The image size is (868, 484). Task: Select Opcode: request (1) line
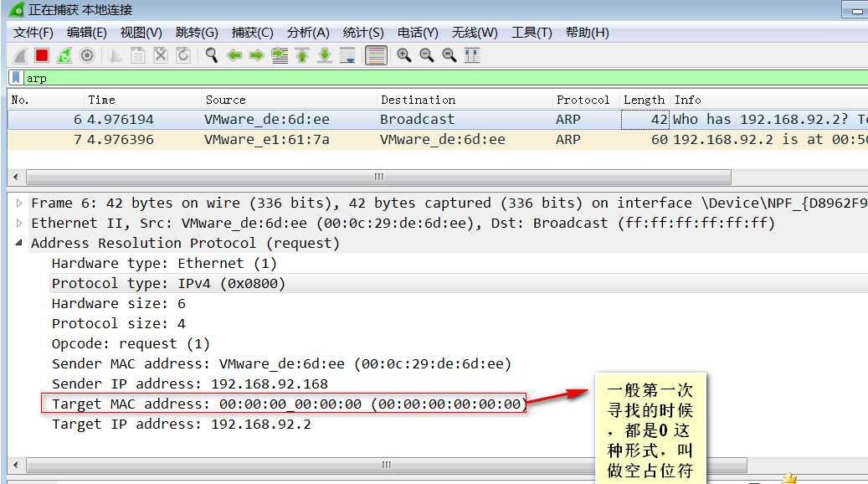pos(131,343)
